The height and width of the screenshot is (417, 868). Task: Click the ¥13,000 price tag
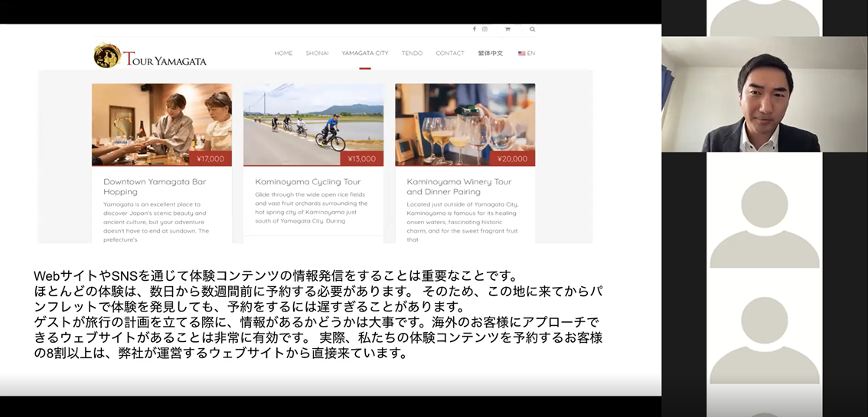click(x=362, y=158)
